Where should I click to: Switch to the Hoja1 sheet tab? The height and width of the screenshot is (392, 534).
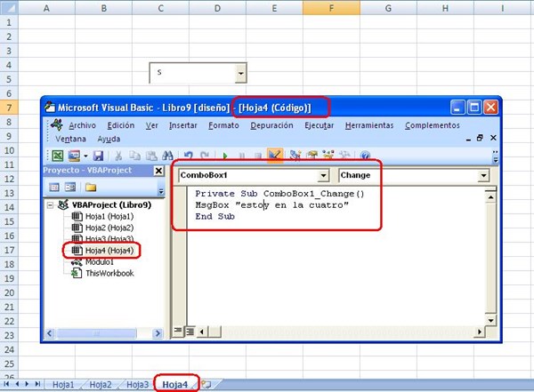click(x=63, y=385)
